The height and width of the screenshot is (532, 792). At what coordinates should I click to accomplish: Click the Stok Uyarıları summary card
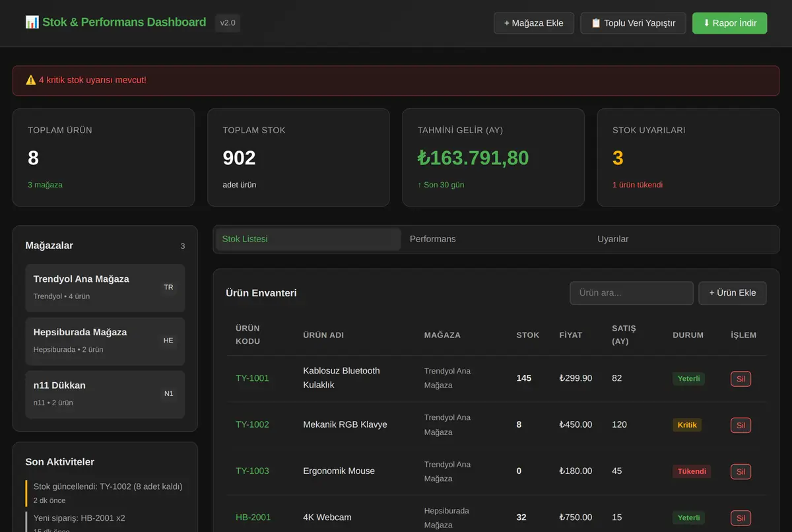coord(688,158)
